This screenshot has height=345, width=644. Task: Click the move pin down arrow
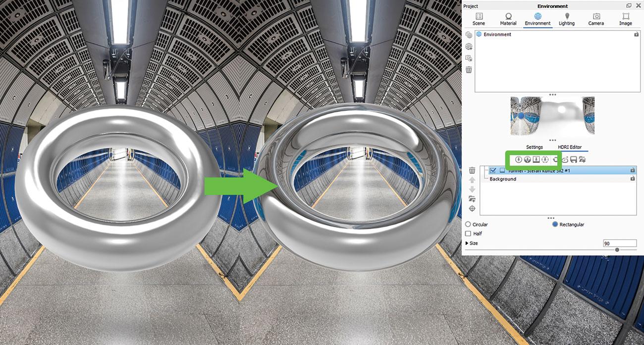[472, 189]
